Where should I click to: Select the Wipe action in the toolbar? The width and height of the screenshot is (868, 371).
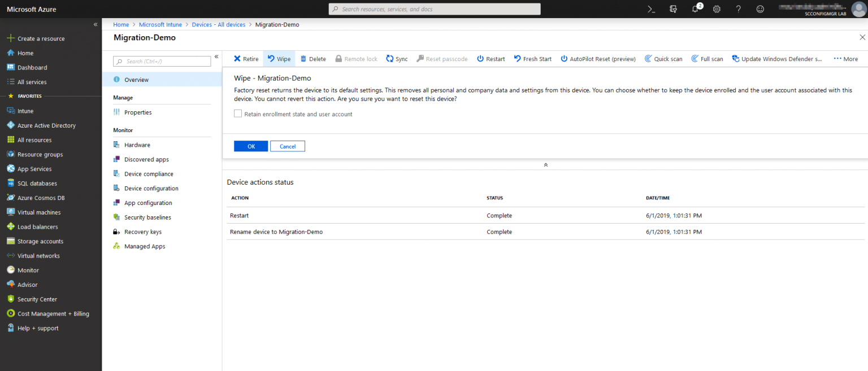coord(279,59)
